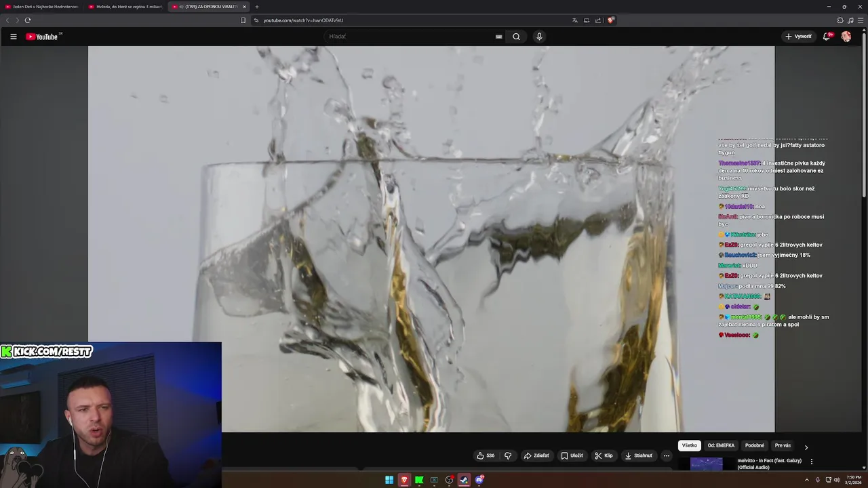Open Discord in the taskbar
Viewport: 868px width, 488px height.
click(479, 480)
